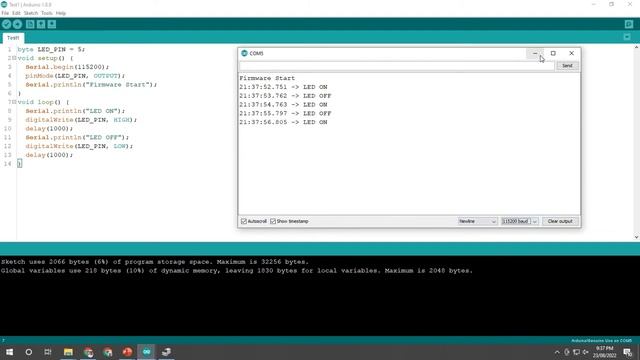Click the Clear output button
Screen dimensions: 640x360
560,221
